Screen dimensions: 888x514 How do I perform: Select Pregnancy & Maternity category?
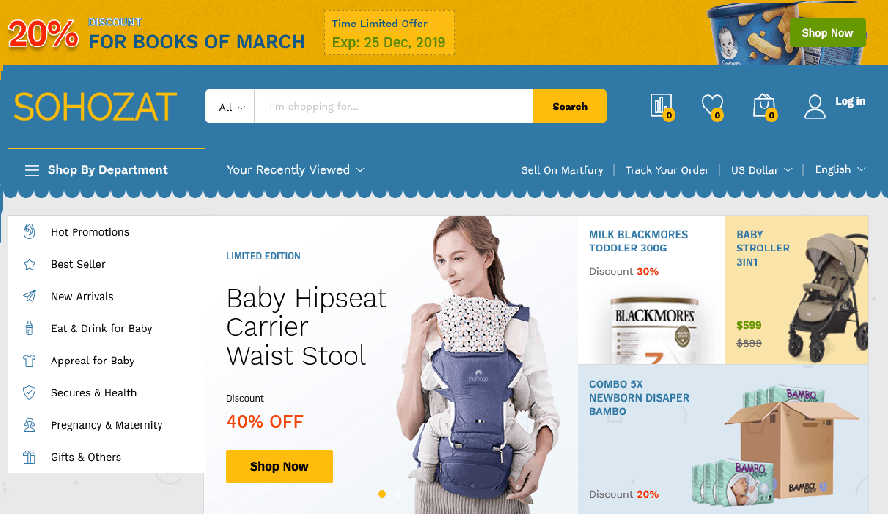pyautogui.click(x=106, y=425)
